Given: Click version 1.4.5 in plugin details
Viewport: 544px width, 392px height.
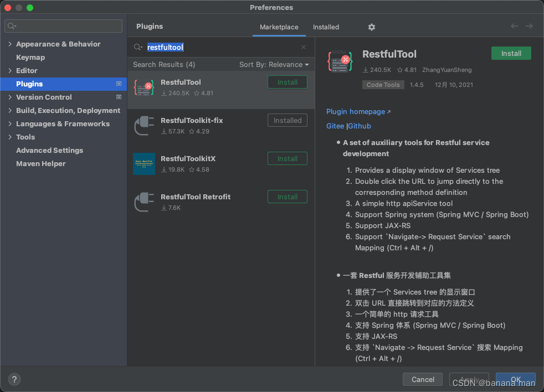Looking at the screenshot, I should tap(417, 85).
